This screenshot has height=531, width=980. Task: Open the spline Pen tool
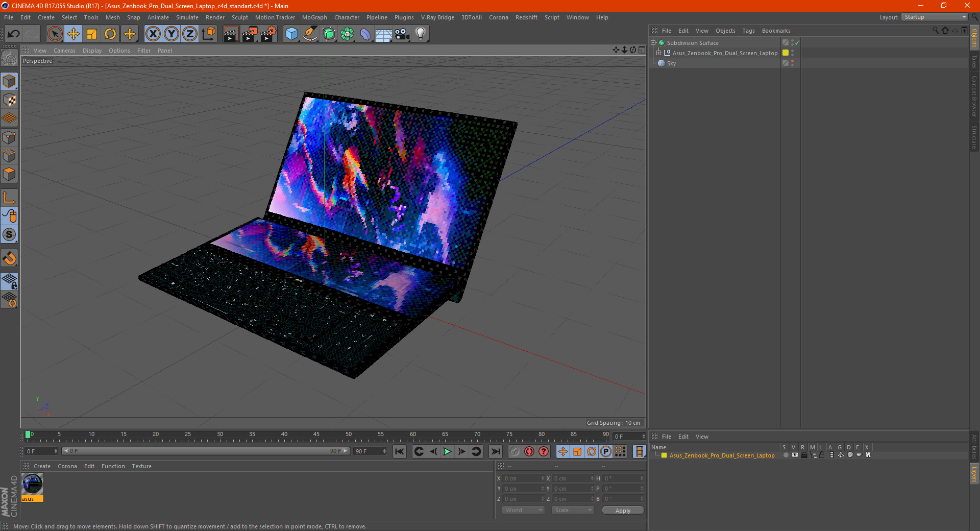310,34
